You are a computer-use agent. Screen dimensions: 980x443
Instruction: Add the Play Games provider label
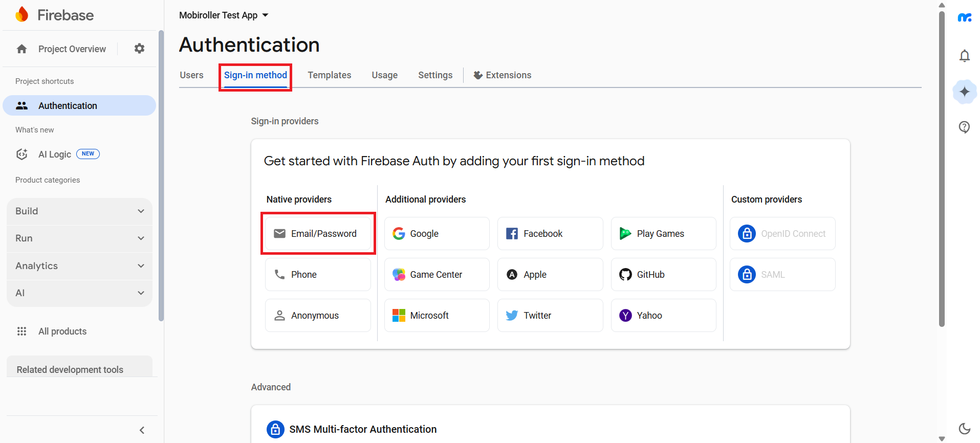coord(661,234)
